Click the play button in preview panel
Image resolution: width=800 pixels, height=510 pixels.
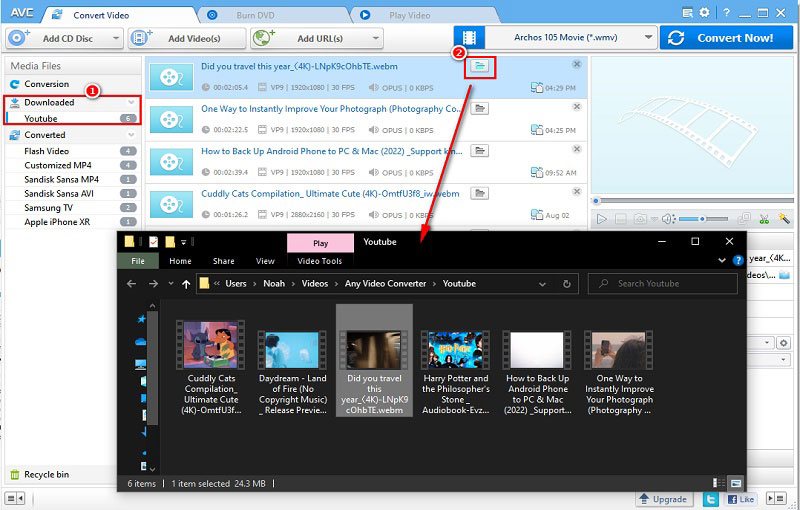(x=602, y=219)
